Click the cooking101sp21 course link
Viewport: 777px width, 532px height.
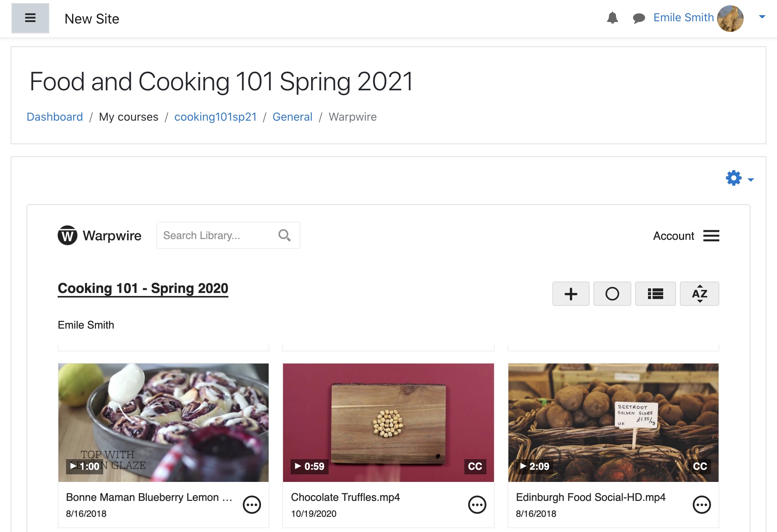pos(215,117)
